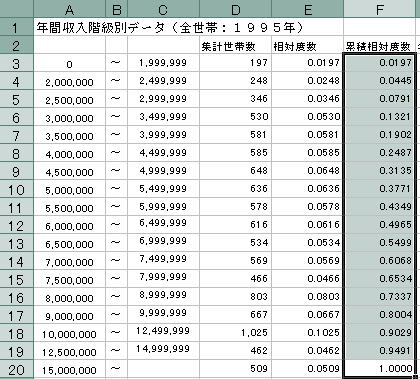Screen dimensions: 420x379
Task: Click cell with value 0.0585
Action: tap(307, 153)
